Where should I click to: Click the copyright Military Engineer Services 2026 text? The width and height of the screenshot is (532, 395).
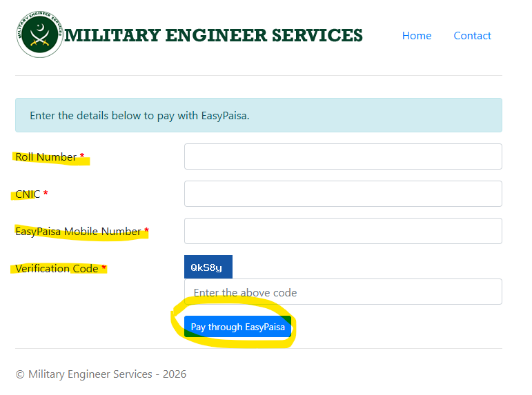pos(101,374)
